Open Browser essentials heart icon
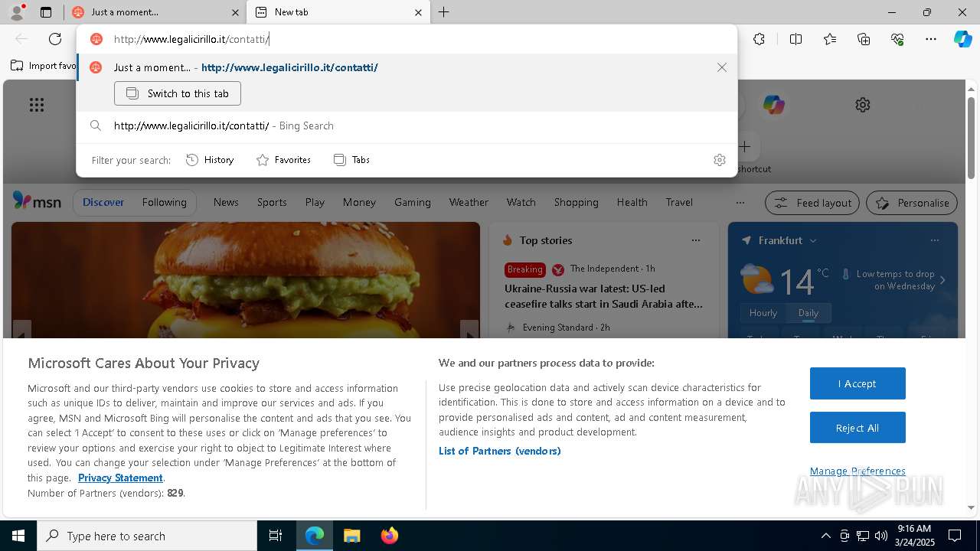The width and height of the screenshot is (980, 551). (x=897, y=39)
